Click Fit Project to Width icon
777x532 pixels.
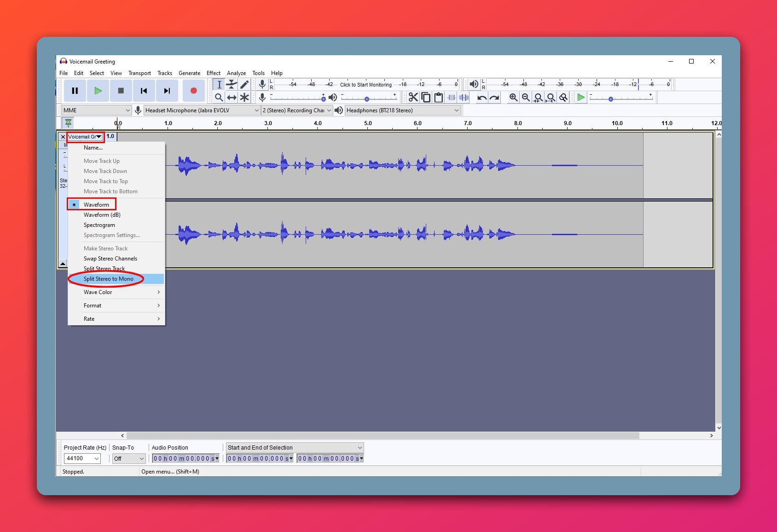click(x=551, y=97)
